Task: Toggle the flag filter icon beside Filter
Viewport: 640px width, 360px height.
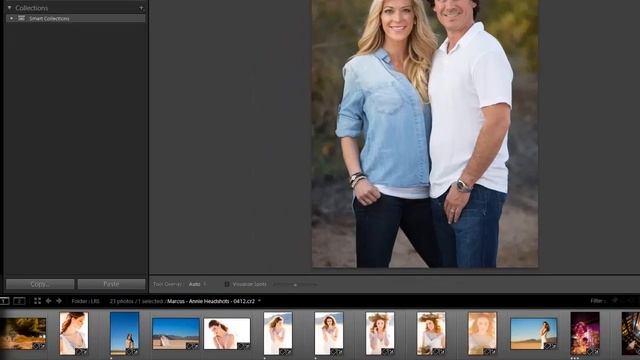Action: pos(615,301)
